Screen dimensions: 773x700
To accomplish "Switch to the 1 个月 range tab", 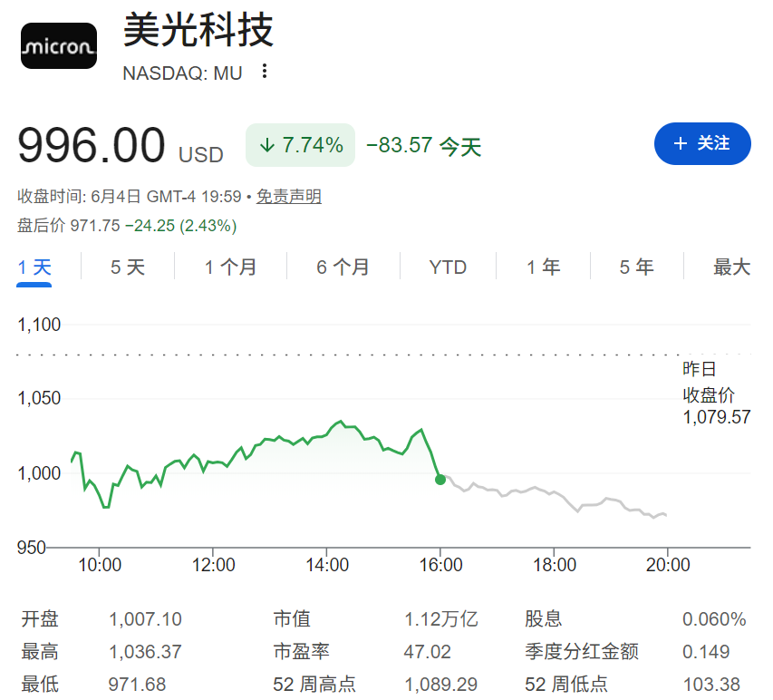I will (x=230, y=267).
